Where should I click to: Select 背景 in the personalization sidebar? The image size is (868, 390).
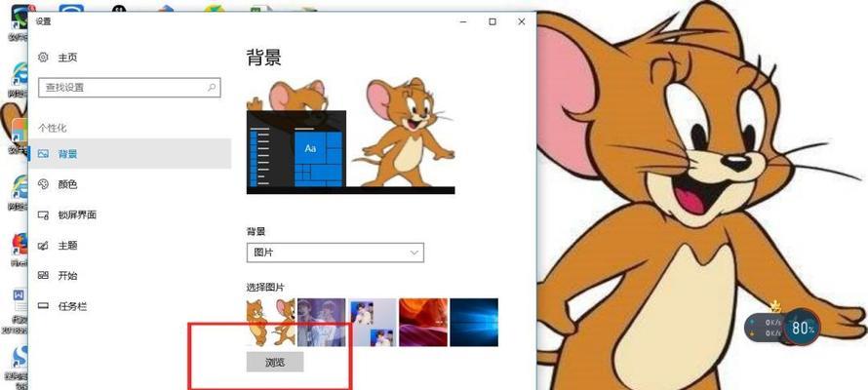point(130,154)
